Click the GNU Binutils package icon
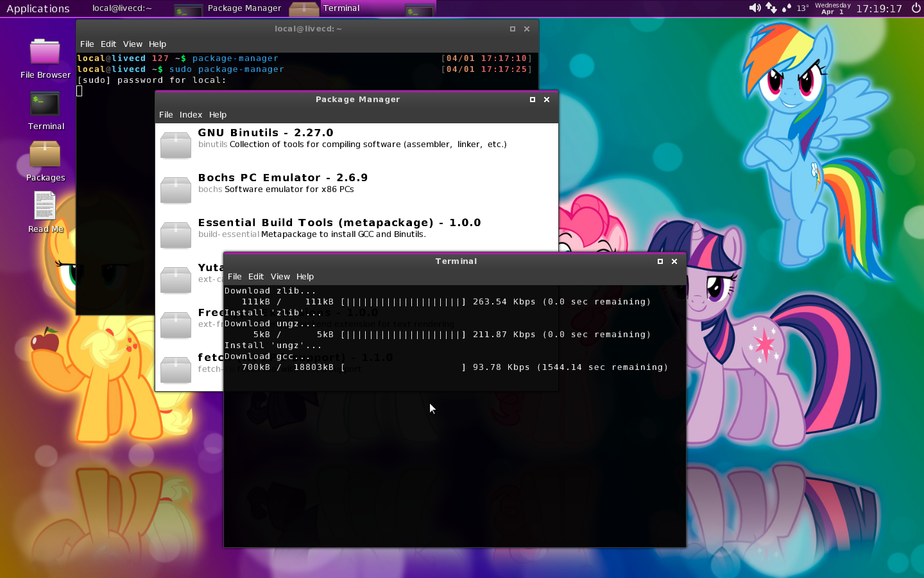The width and height of the screenshot is (924, 578). [x=176, y=144]
